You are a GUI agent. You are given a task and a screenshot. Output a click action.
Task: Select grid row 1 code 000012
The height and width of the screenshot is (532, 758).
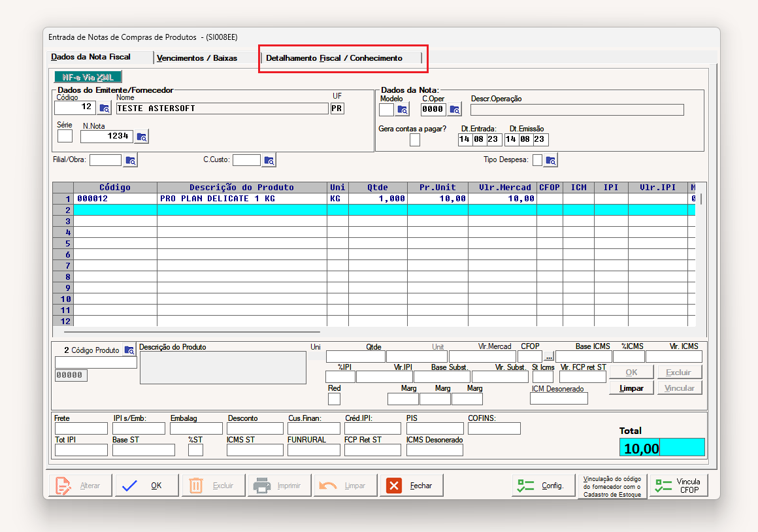coord(115,199)
